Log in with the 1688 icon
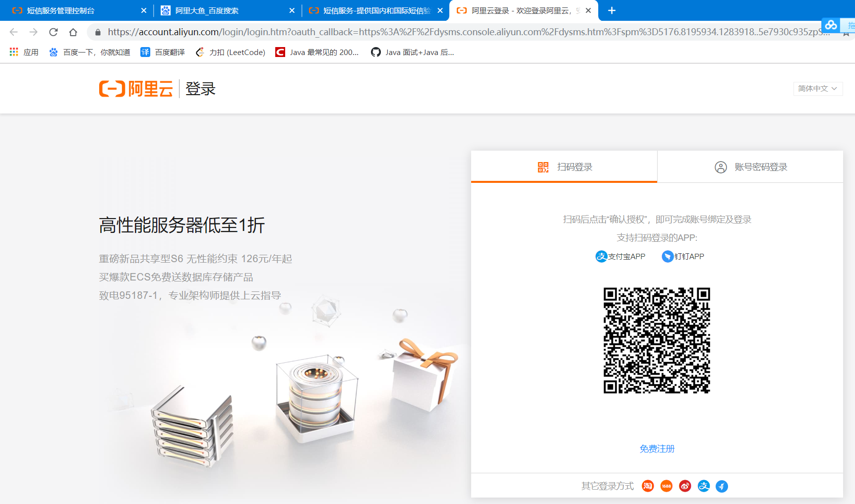The width and height of the screenshot is (855, 504). (x=667, y=486)
